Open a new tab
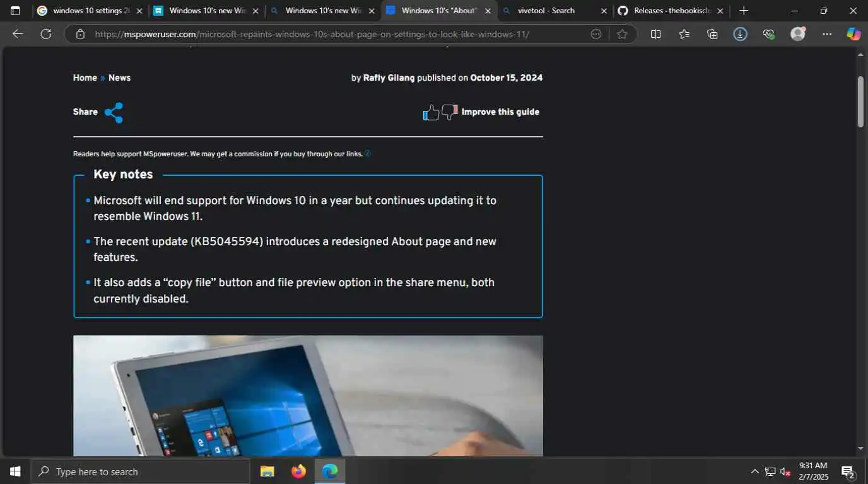 pos(744,11)
